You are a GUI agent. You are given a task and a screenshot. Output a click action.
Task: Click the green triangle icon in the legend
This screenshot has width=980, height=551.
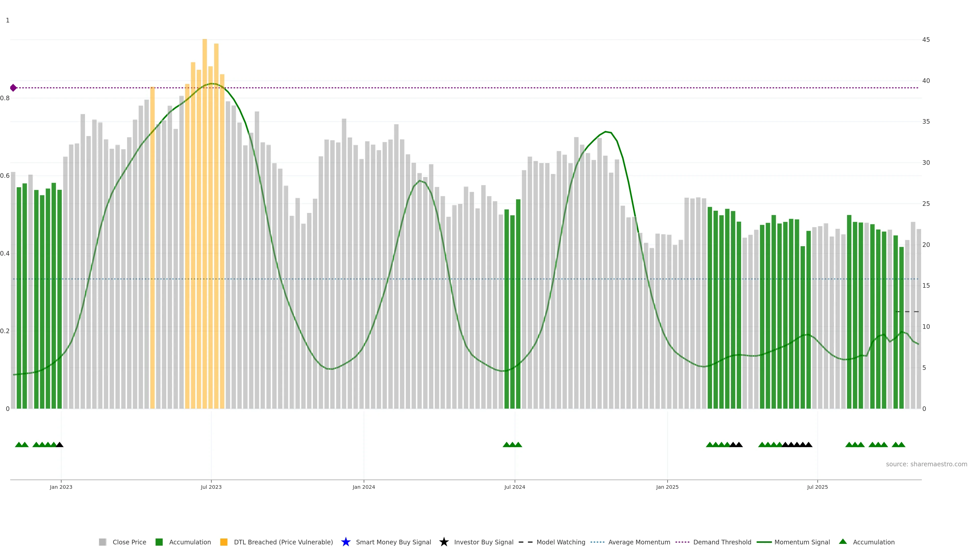(843, 542)
